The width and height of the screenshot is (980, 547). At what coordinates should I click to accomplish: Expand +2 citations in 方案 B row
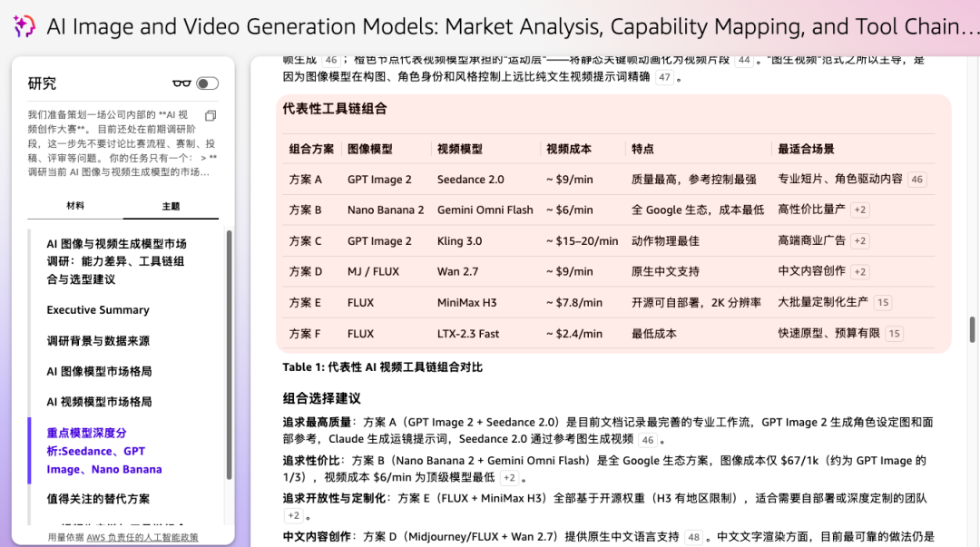[x=860, y=210]
